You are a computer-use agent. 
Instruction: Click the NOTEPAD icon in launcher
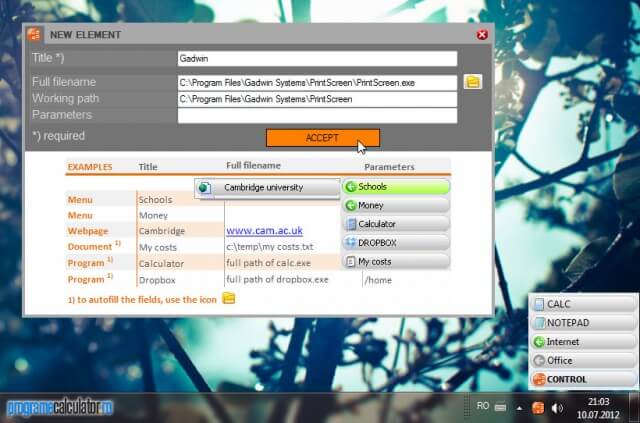[539, 323]
